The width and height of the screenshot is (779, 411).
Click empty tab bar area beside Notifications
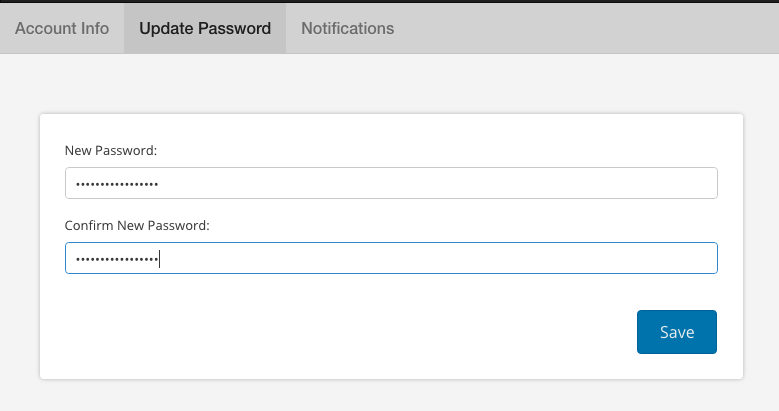590,28
